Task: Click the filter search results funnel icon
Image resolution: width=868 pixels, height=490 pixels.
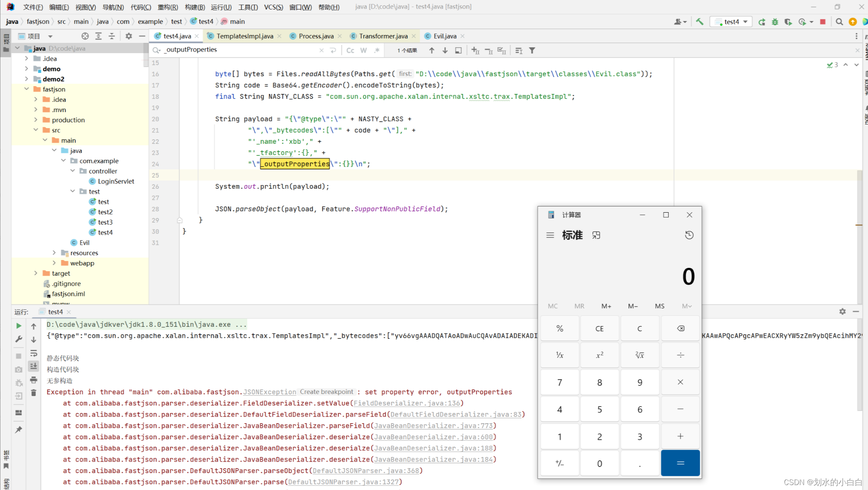Action: [532, 50]
